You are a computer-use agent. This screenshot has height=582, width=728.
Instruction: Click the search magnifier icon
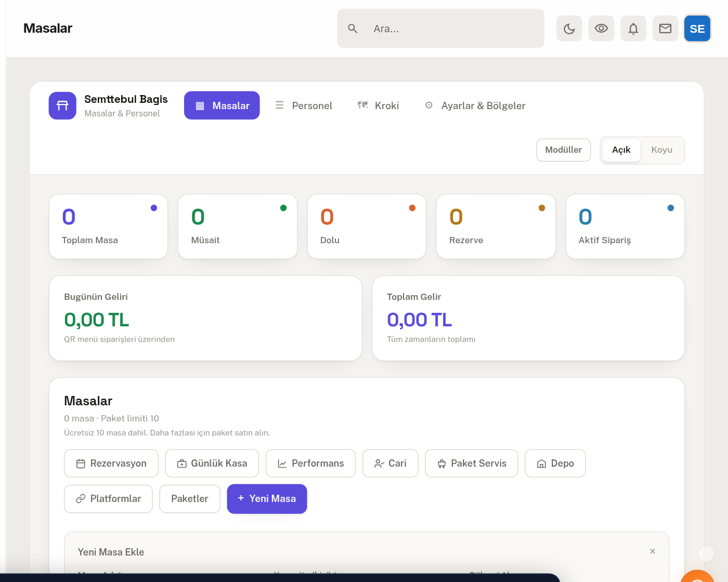coord(353,29)
